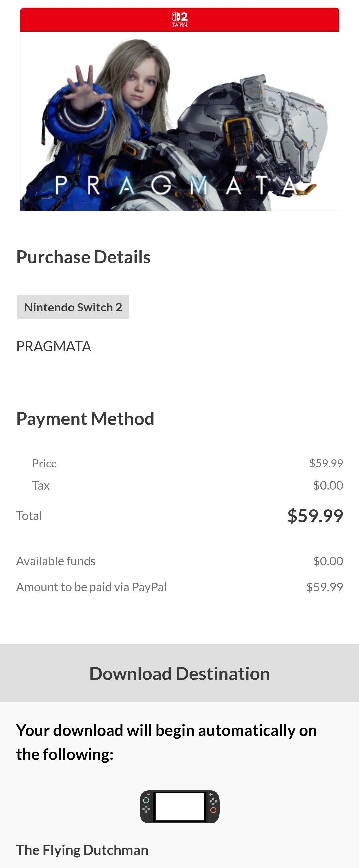Screen dimensions: 359x868
Task: Select the $0.00 available funds value
Action: click(x=328, y=561)
